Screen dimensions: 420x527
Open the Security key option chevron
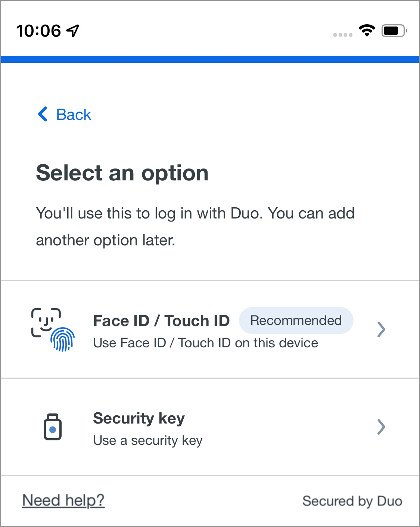tap(381, 427)
